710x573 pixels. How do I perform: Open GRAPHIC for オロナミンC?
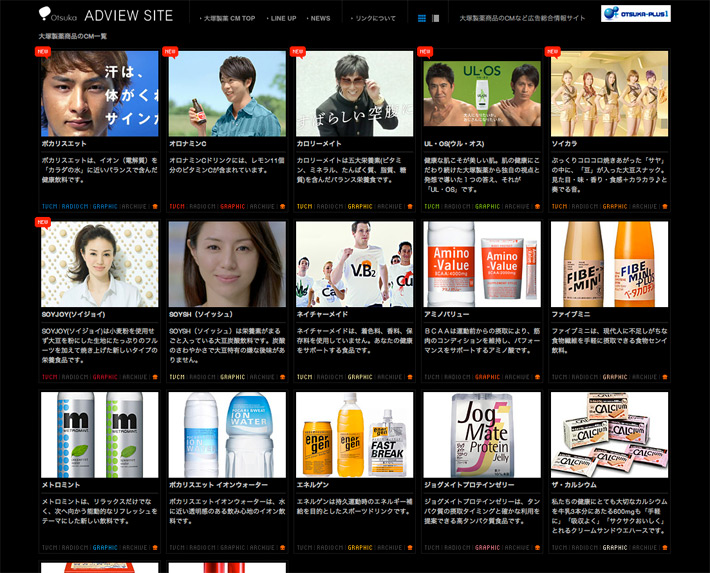pyautogui.click(x=233, y=207)
